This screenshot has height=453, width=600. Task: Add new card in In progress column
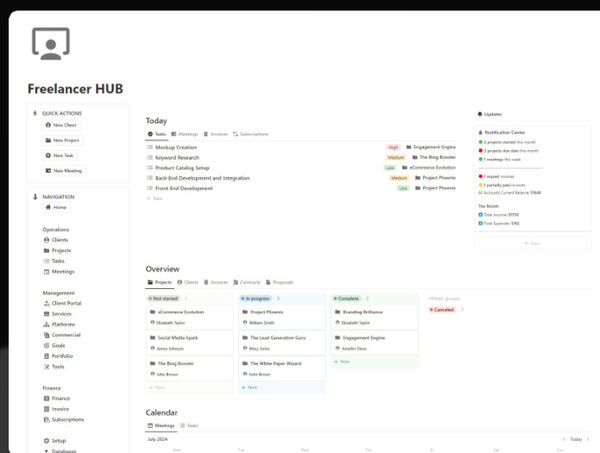(x=249, y=388)
